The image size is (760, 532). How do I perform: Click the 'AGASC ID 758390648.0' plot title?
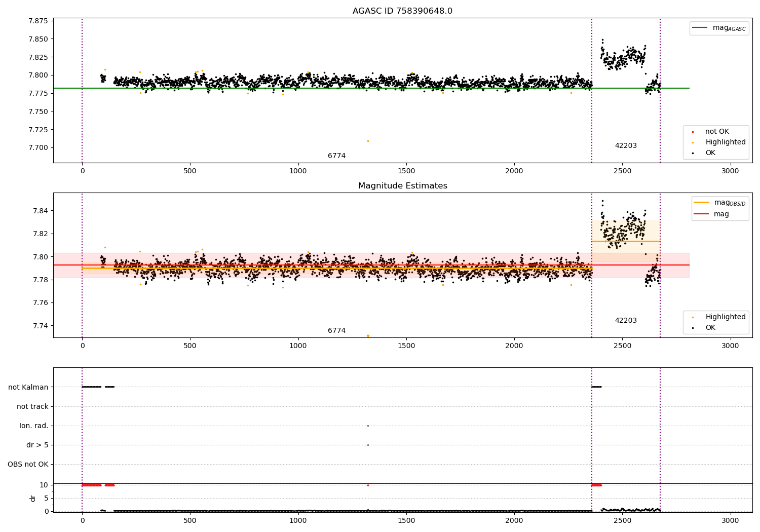(402, 11)
